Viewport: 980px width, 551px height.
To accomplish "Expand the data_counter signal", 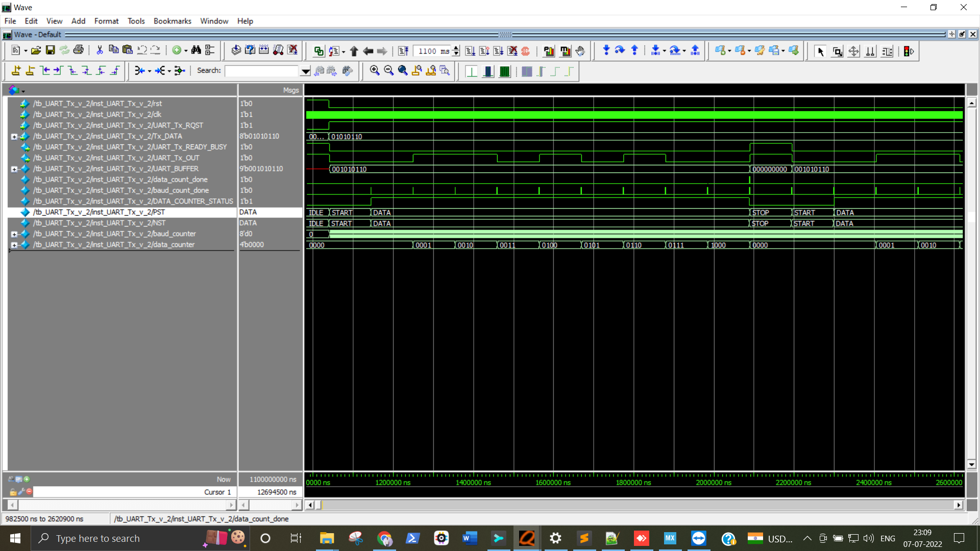I will [15, 245].
